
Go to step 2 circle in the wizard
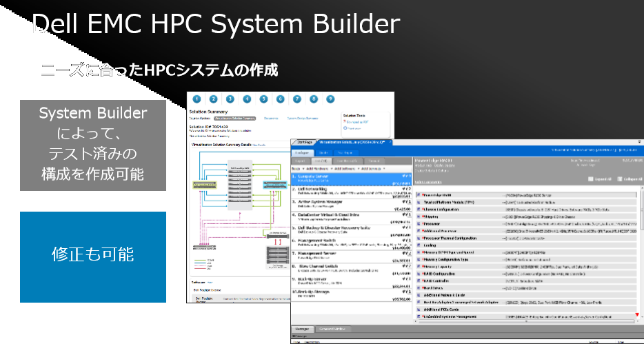tap(214, 99)
